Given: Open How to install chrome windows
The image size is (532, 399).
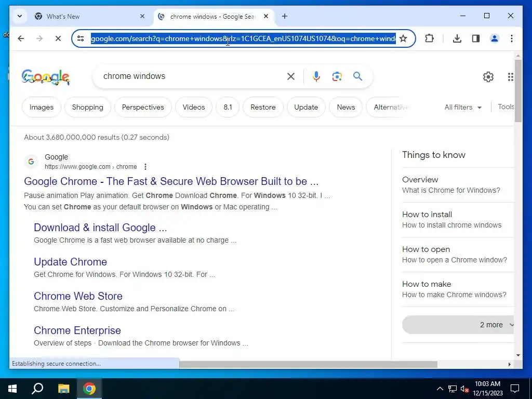Looking at the screenshot, I should click(x=458, y=220).
